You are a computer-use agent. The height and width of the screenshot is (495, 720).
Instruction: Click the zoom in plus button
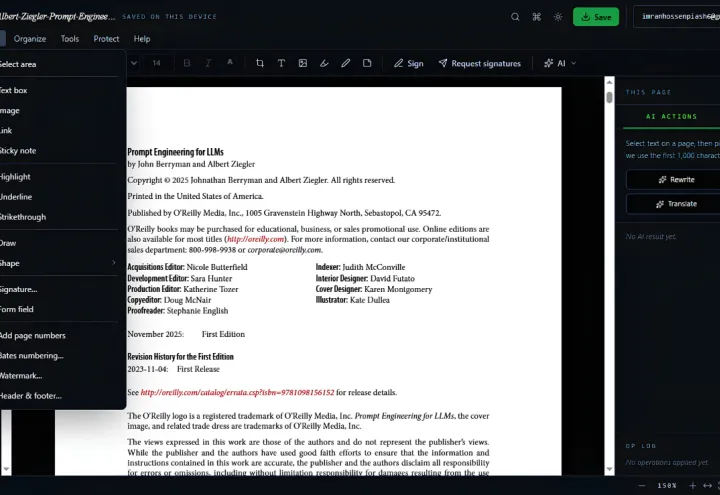coord(692,485)
